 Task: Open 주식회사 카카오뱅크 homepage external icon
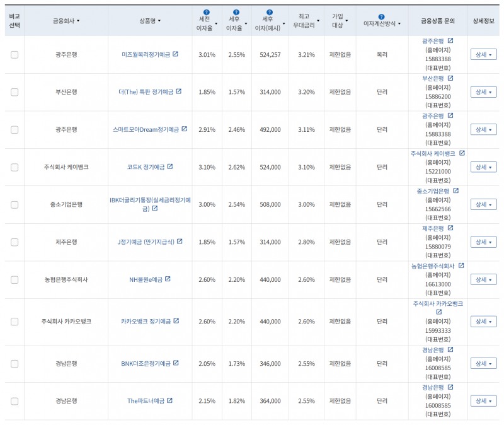click(439, 311)
